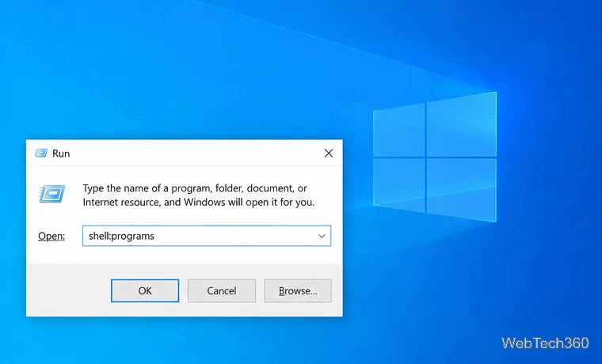602x364 pixels.
Task: Click the Run icon in the title bar
Action: tap(41, 154)
